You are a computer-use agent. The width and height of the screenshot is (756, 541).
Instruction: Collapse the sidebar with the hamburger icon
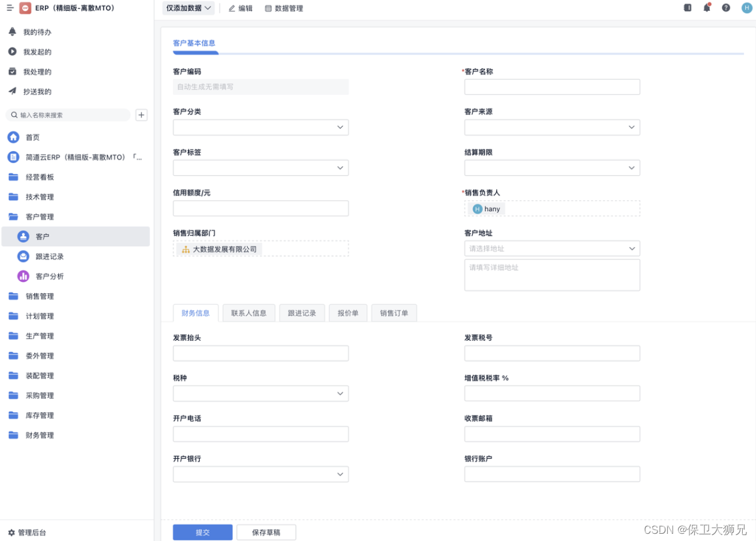(10, 8)
